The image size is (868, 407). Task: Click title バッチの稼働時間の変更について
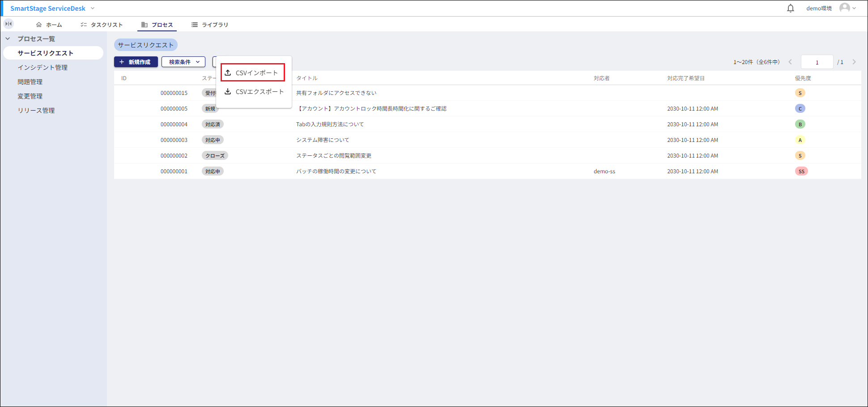[x=336, y=171]
